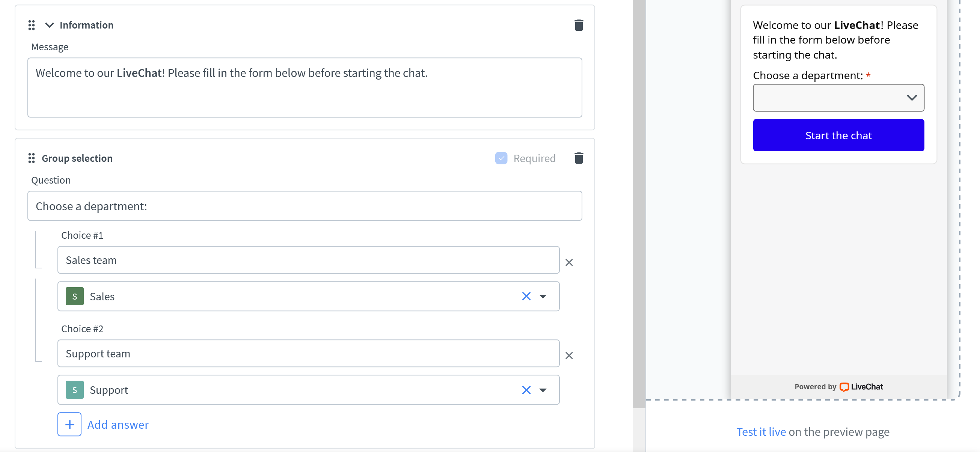Grab the drag handle next to Information
980x452 pixels.
[31, 25]
